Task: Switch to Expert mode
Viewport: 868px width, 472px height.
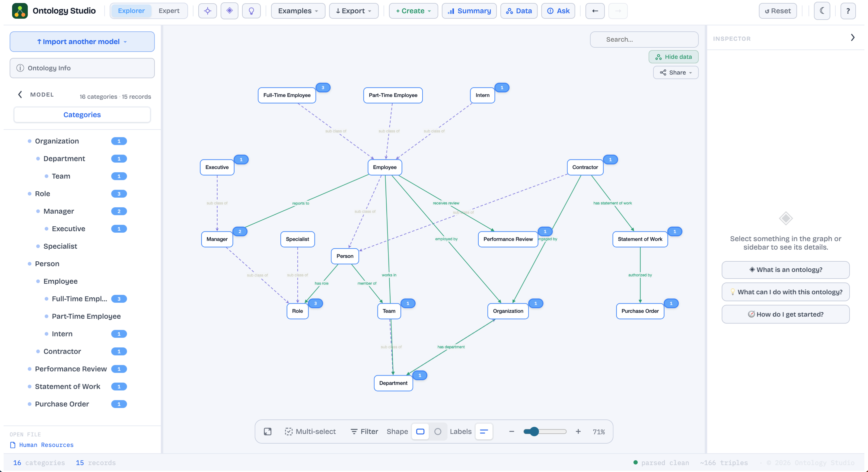Action: 169,11
